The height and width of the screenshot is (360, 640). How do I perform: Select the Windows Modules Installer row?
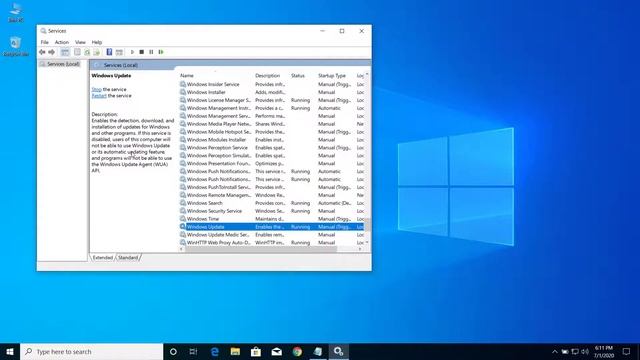(x=271, y=140)
